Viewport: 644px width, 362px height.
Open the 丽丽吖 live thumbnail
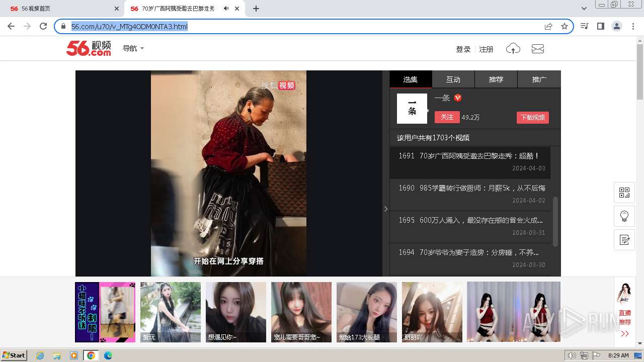click(x=432, y=312)
